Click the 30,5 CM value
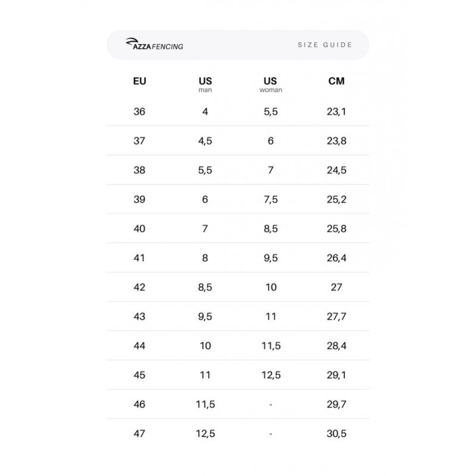 [x=336, y=434]
